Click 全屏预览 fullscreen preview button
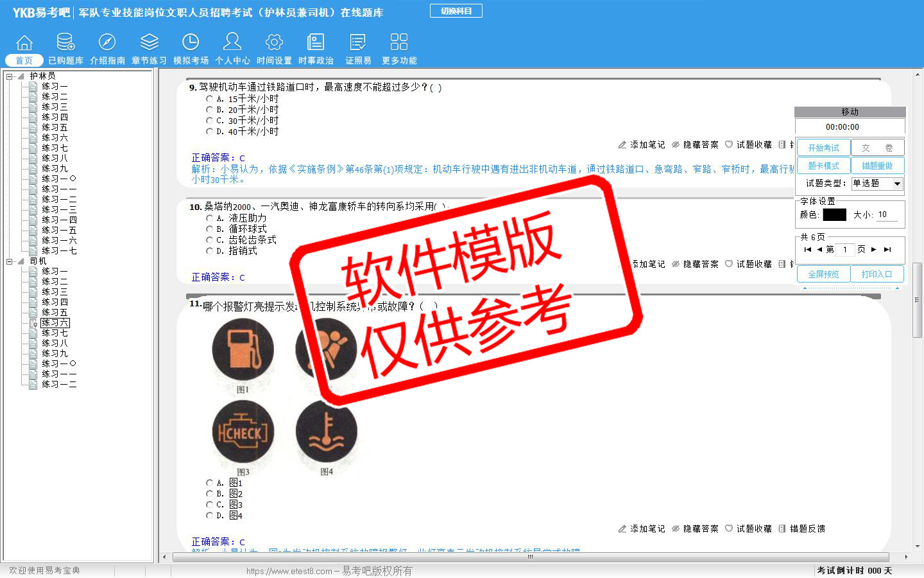 click(824, 274)
